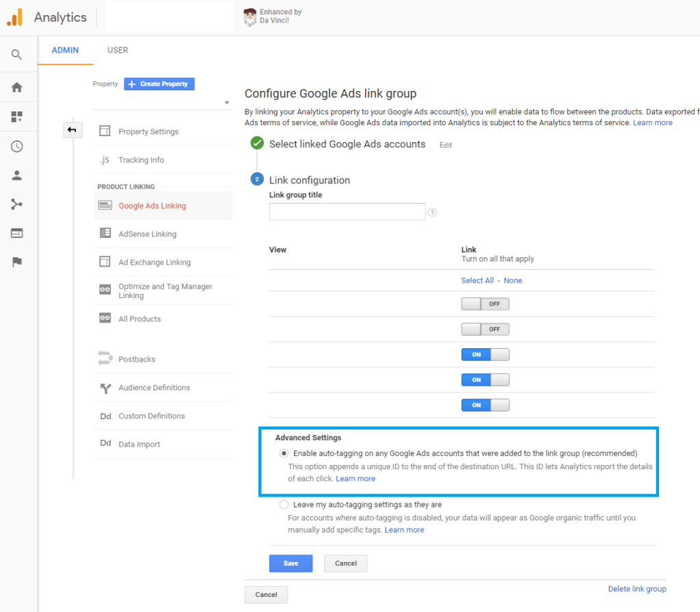Screen dimensions: 700x612
Task: Turn off the last ON view toggle
Action: (x=485, y=405)
